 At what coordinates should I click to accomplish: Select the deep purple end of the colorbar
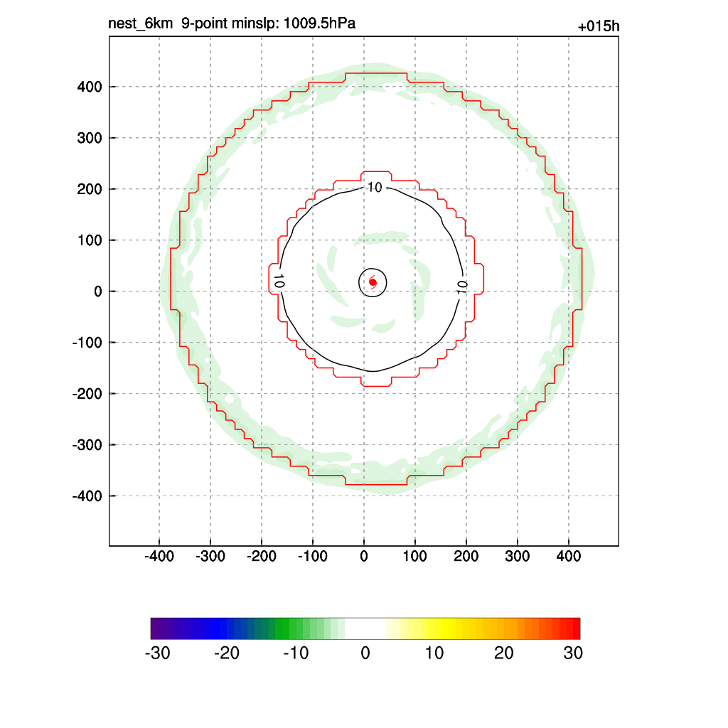158,628
